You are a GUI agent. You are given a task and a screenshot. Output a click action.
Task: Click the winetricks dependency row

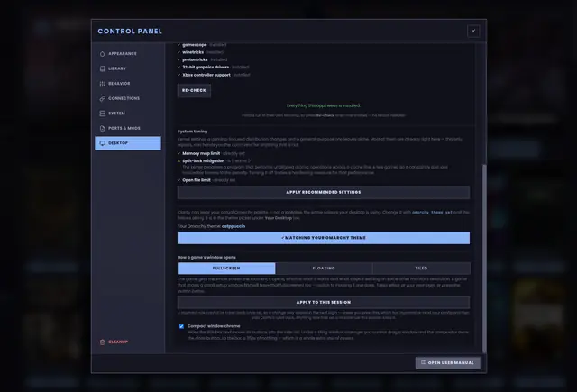200,52
